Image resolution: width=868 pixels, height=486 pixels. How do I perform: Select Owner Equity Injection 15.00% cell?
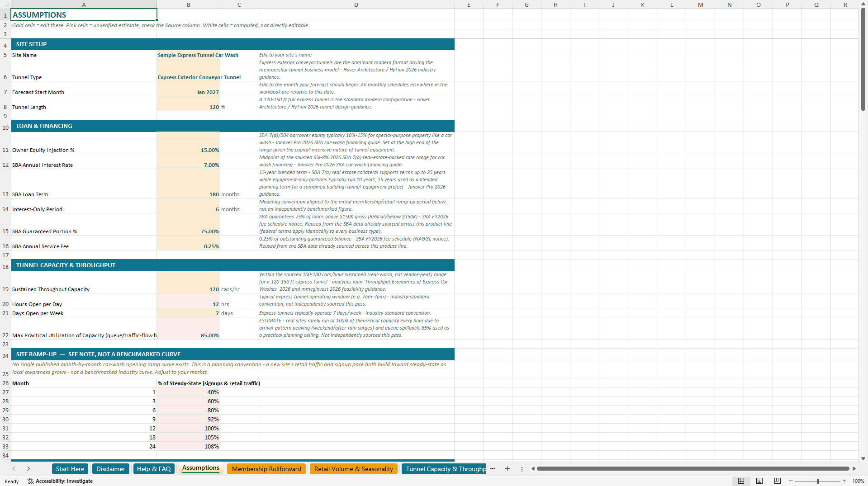pos(189,143)
